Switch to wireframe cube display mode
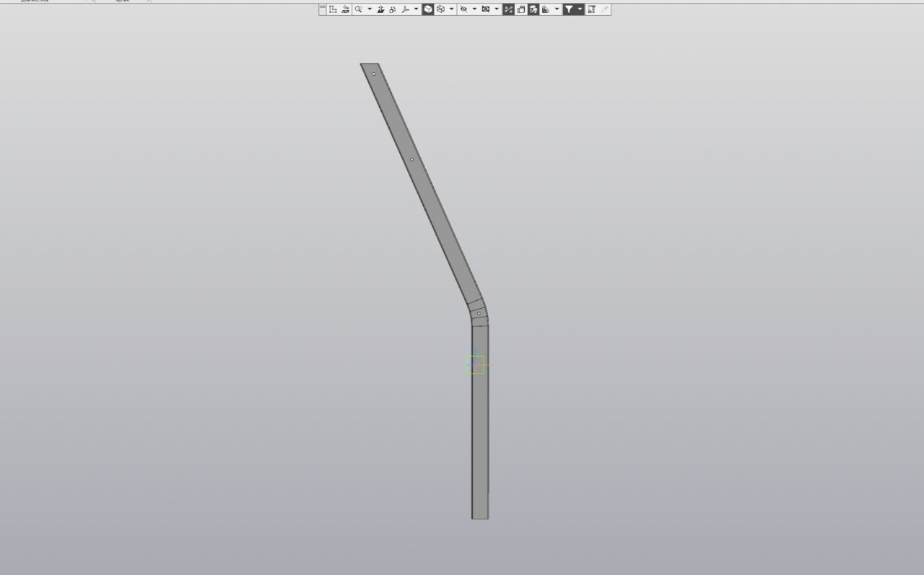 (440, 9)
